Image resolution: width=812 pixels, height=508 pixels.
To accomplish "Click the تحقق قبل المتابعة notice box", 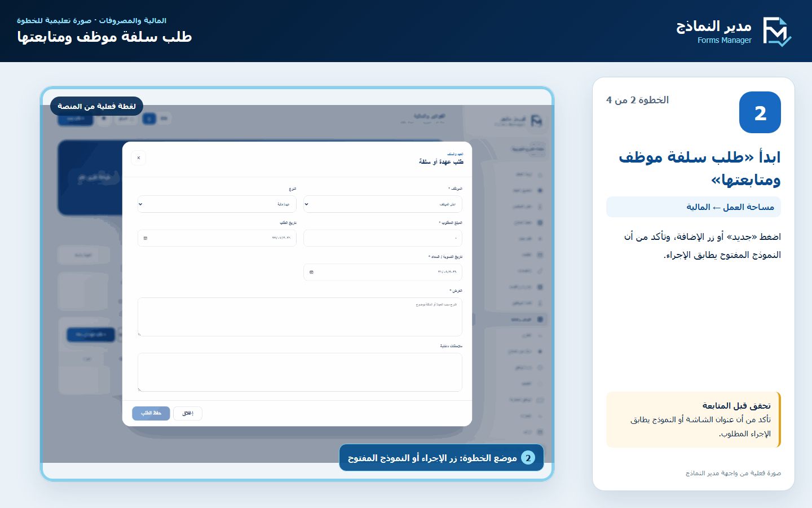I will pos(694,420).
